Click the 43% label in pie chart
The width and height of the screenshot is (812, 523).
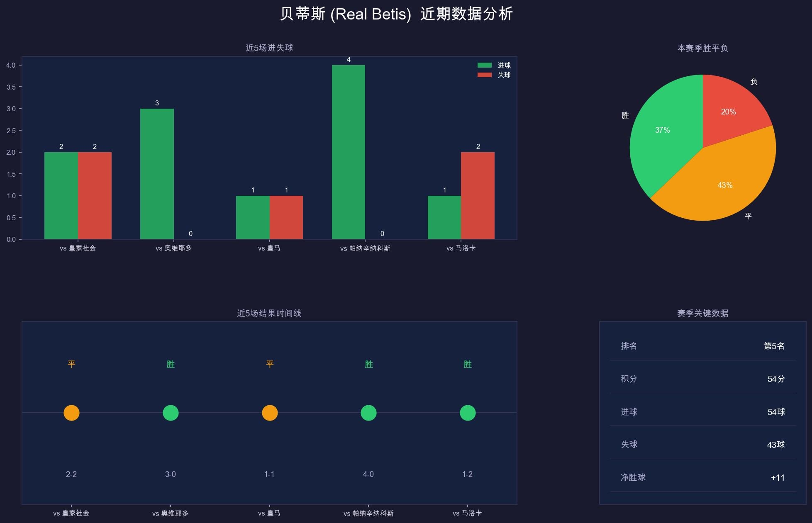click(x=725, y=185)
